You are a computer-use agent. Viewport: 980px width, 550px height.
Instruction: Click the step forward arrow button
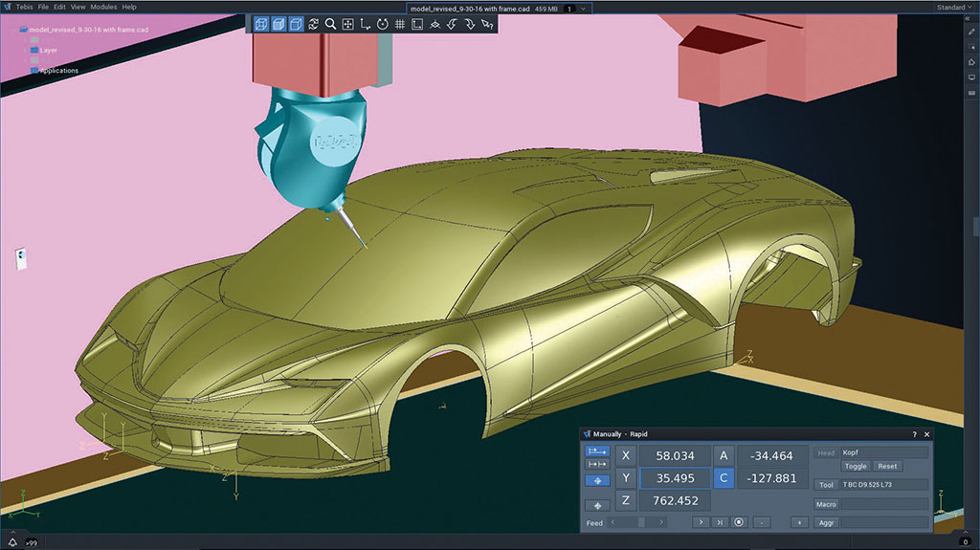[701, 522]
